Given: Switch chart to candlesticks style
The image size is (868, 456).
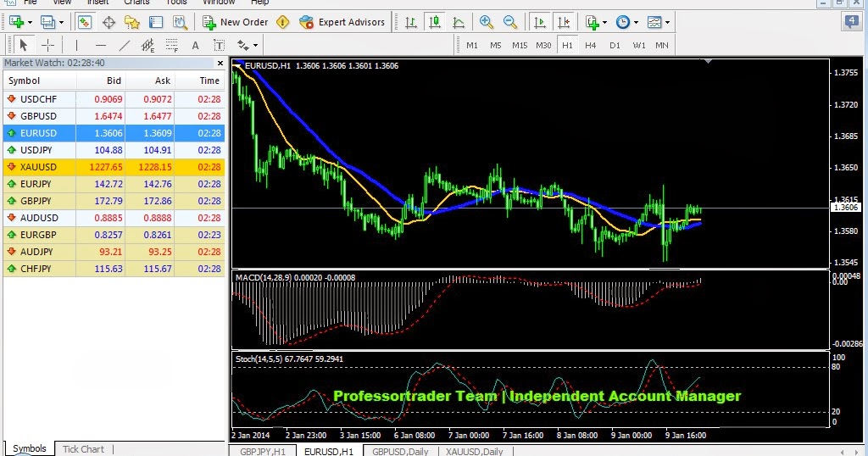Looking at the screenshot, I should pos(435,22).
